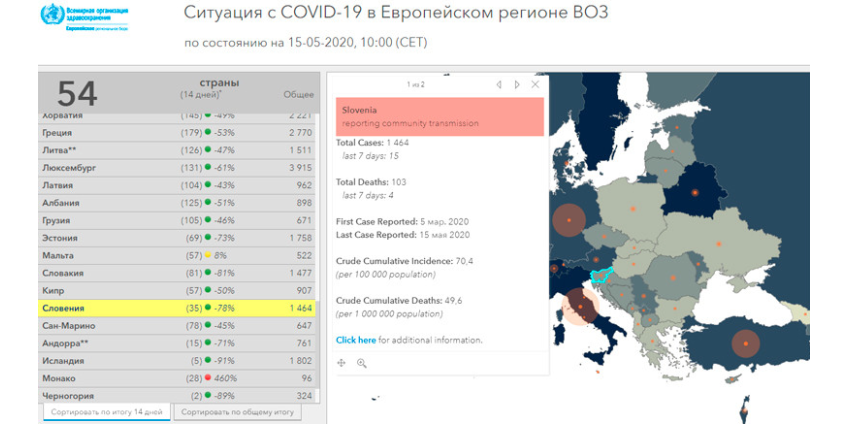Click the case circle over Germany
Image resolution: width=848 pixels, height=424 pixels.
point(569,220)
